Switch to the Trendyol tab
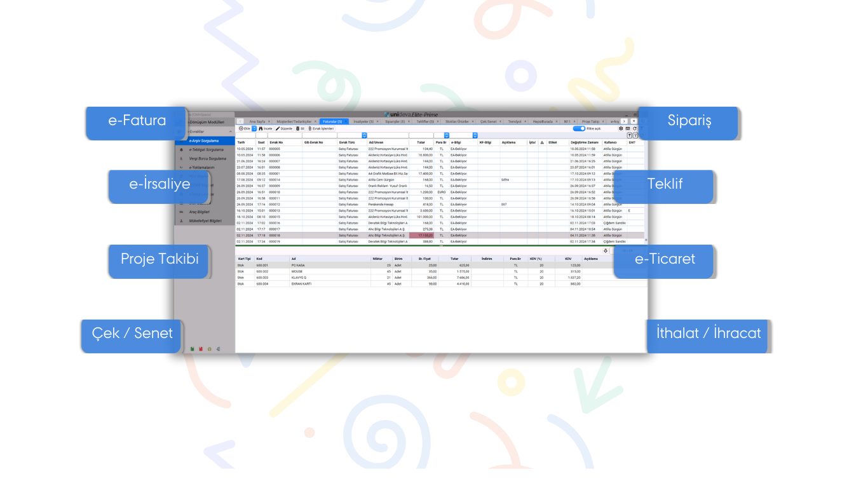The height and width of the screenshot is (488, 868). (x=514, y=121)
